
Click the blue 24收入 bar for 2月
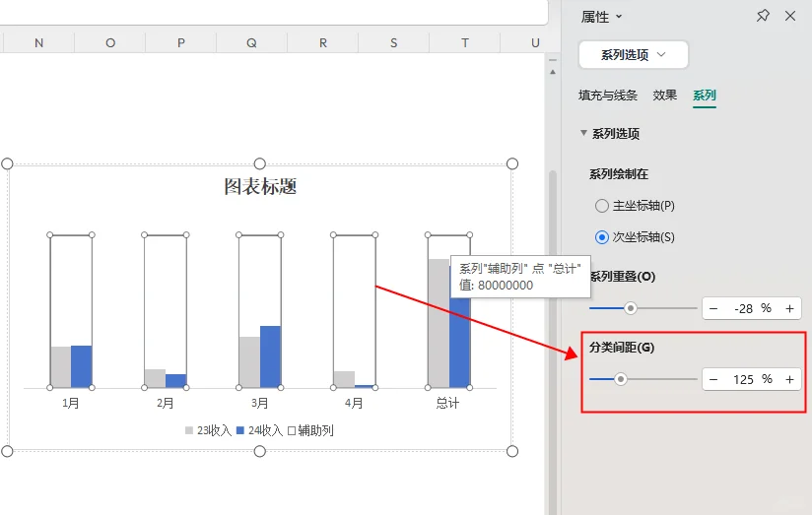[176, 381]
